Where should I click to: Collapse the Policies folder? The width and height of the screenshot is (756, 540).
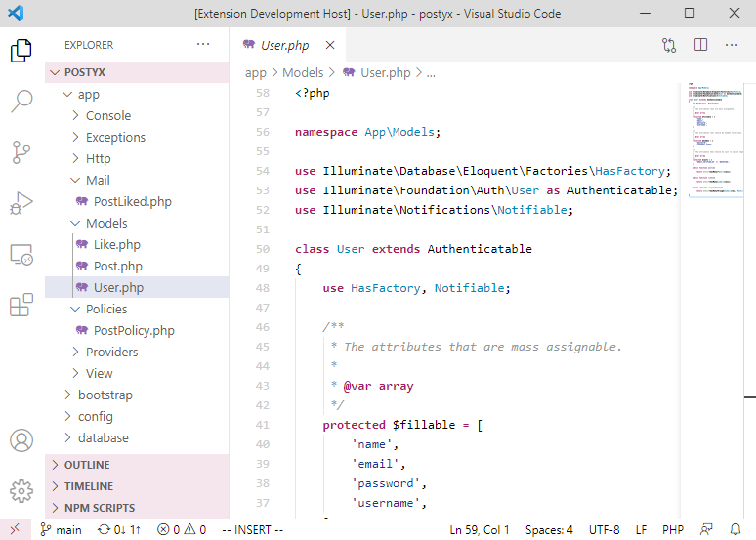[x=137, y=309]
